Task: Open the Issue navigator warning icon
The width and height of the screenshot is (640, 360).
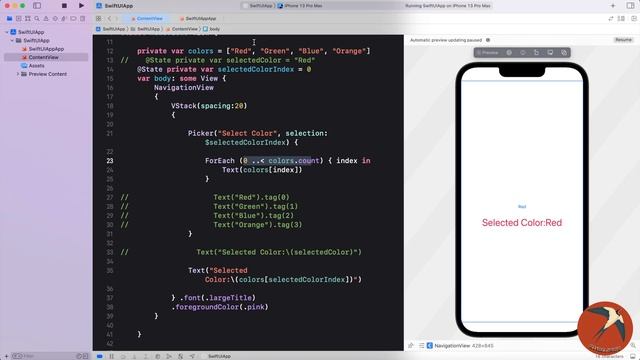Action: pyautogui.click(x=46, y=18)
